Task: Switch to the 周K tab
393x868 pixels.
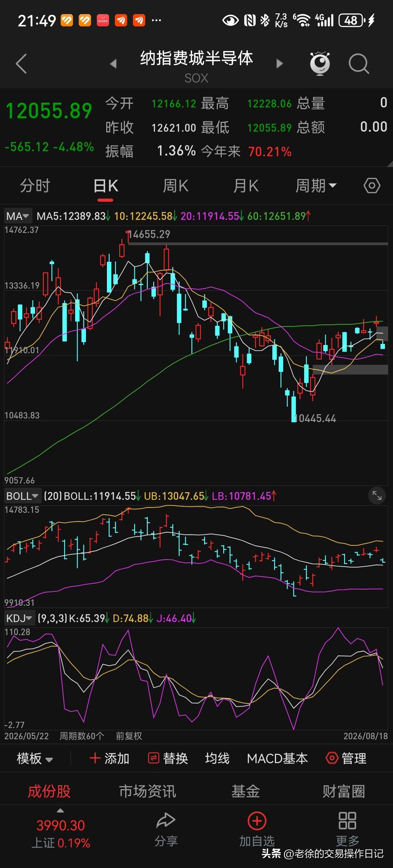Action: (176, 186)
